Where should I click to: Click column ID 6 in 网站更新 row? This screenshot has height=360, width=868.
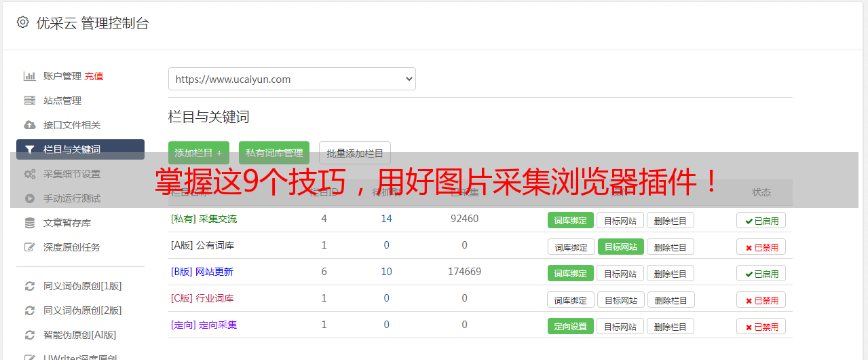[x=324, y=272]
